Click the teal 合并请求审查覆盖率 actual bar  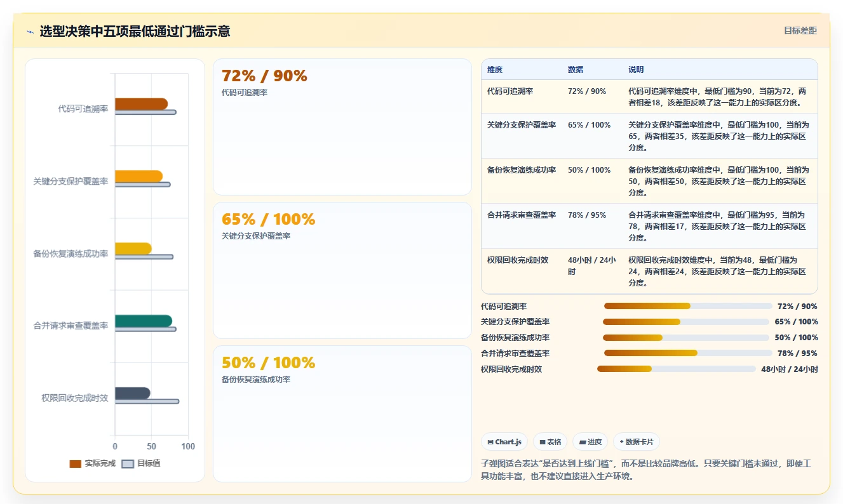tap(144, 321)
